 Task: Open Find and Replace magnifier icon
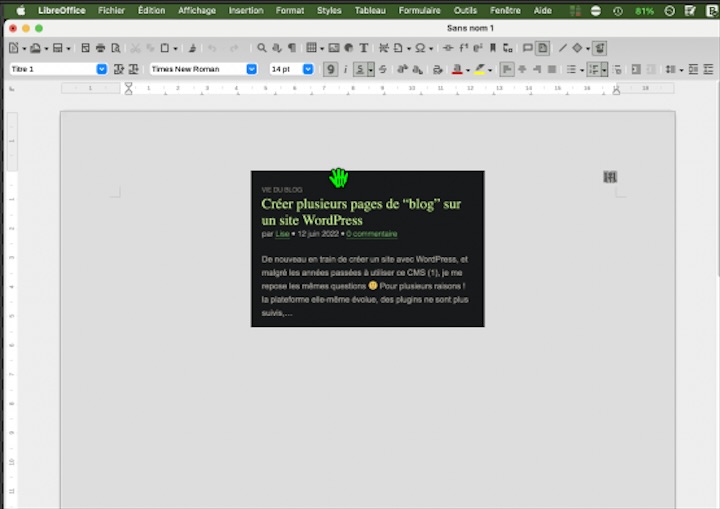(x=262, y=48)
